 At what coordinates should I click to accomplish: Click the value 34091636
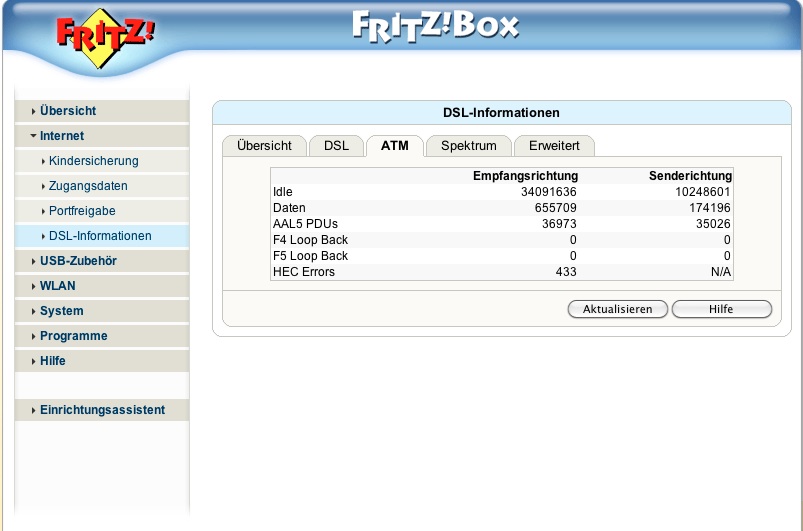click(x=548, y=192)
